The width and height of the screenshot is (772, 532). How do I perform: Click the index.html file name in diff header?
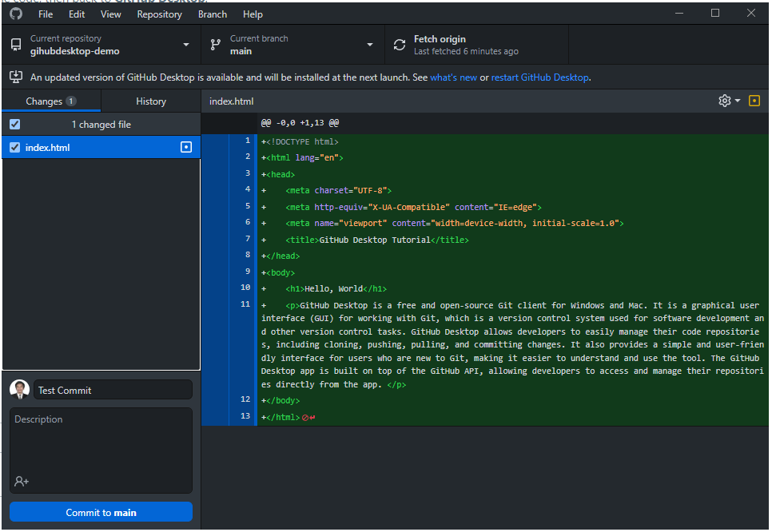pos(232,101)
